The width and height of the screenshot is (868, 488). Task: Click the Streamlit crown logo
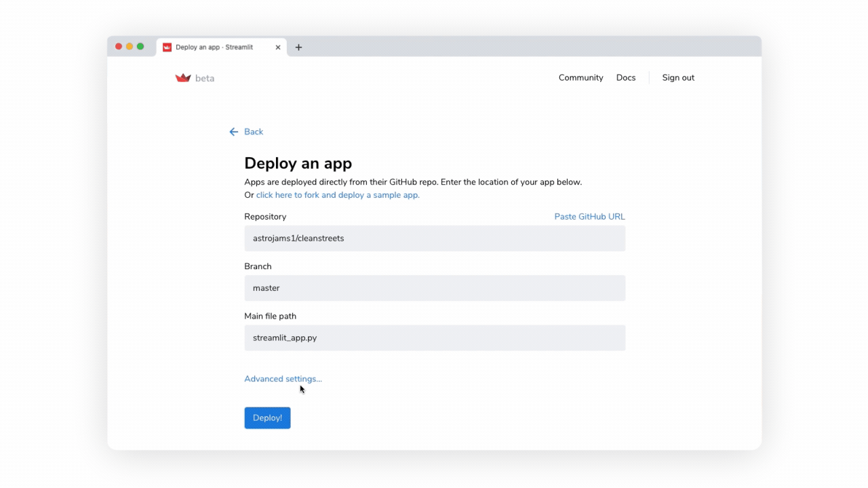point(183,78)
